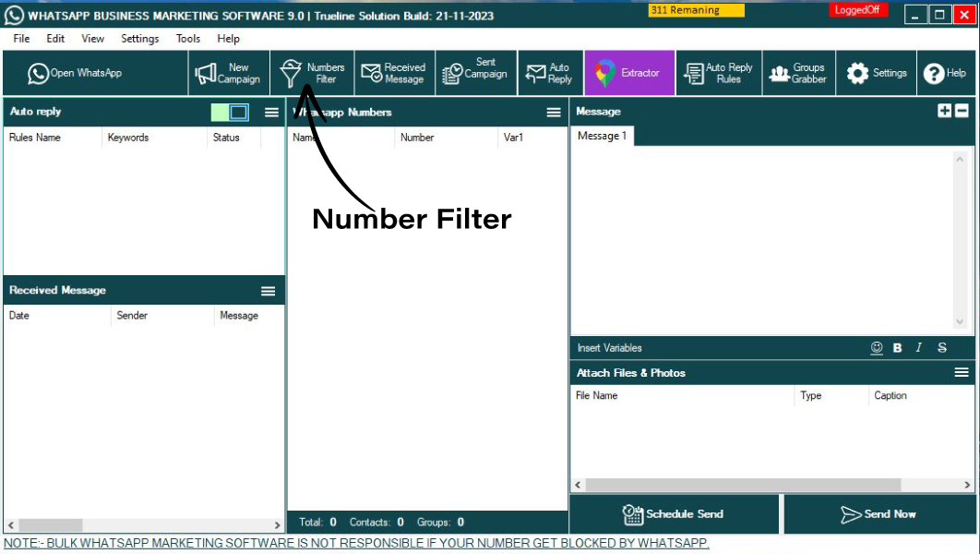Click the Number column header
This screenshot has height=554, width=980.
point(446,138)
